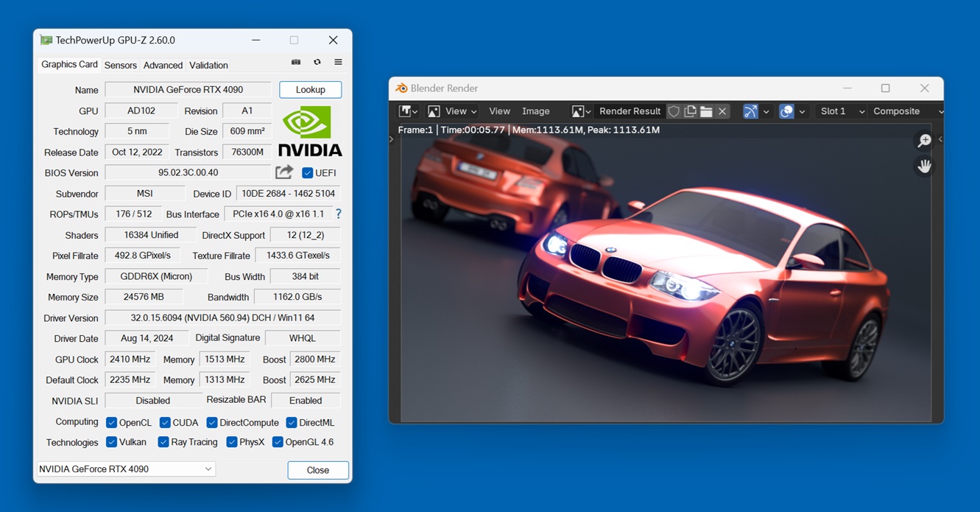
Task: Toggle the DirectCompute checkbox
Action: point(212,423)
